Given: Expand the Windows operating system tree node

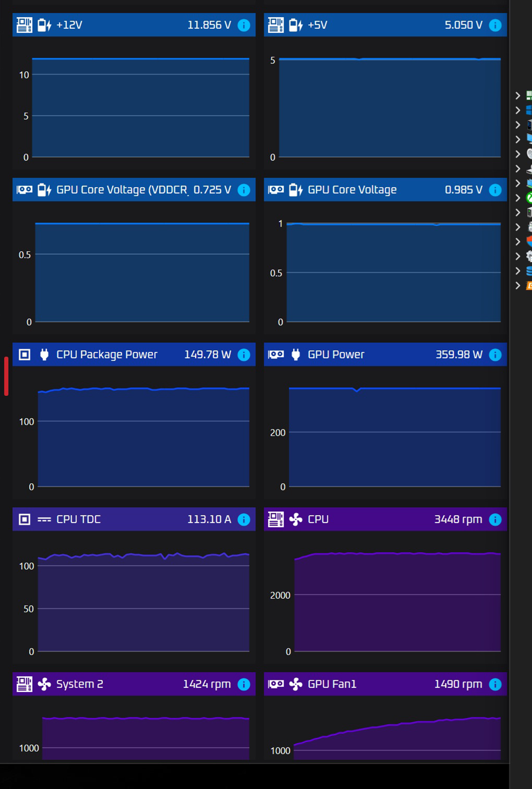Looking at the screenshot, I should pyautogui.click(x=518, y=110).
